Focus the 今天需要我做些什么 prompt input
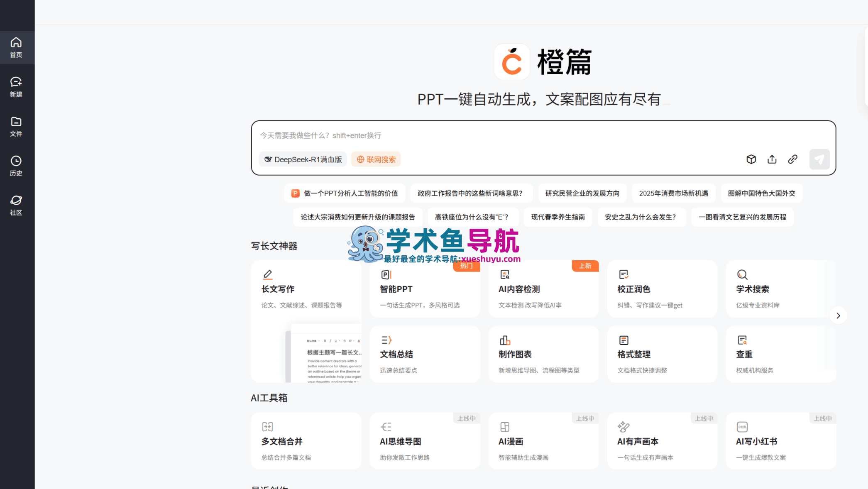Image resolution: width=868 pixels, height=489 pixels. pyautogui.click(x=543, y=136)
